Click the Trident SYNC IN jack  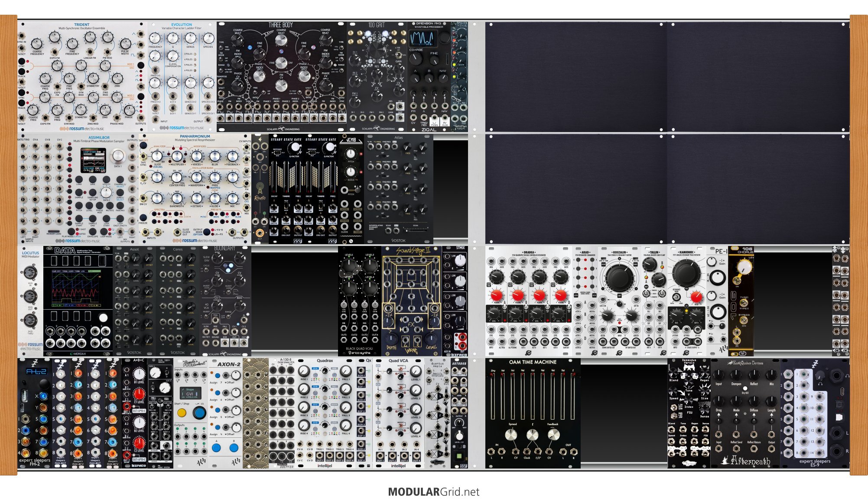click(21, 36)
